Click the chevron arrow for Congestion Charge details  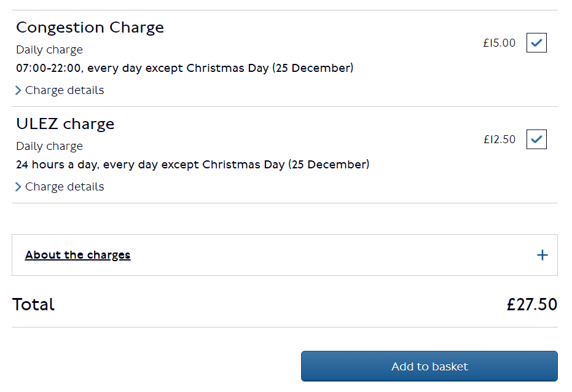[x=18, y=91]
